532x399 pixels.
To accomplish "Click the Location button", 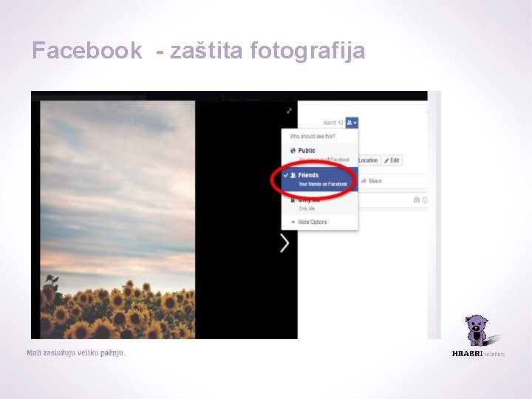I will [x=368, y=160].
